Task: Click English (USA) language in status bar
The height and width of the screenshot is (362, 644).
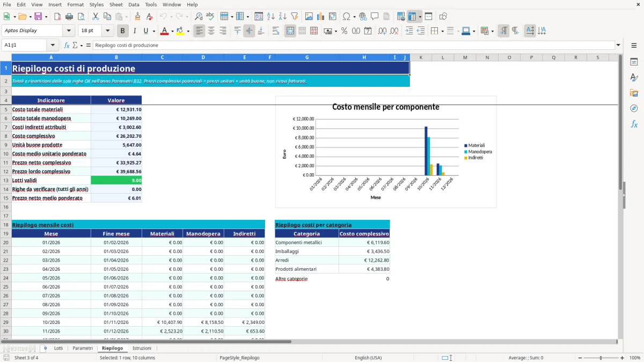Action: [x=368, y=358]
